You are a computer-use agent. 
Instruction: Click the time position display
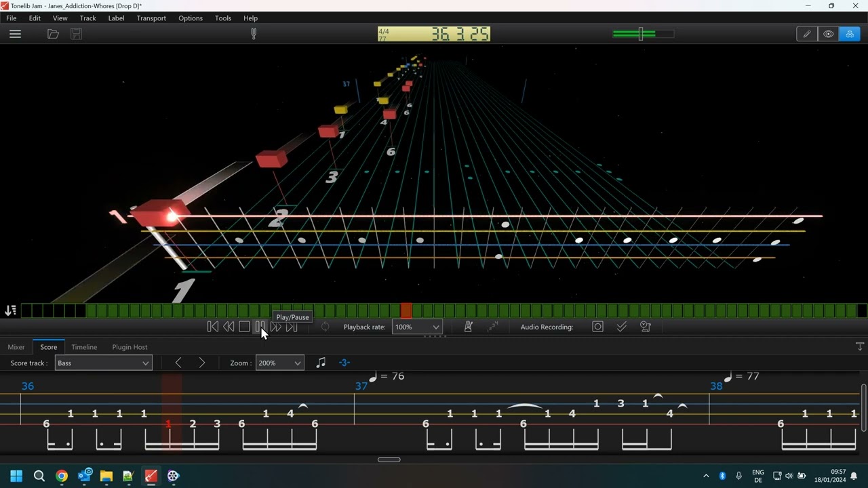tap(434, 34)
